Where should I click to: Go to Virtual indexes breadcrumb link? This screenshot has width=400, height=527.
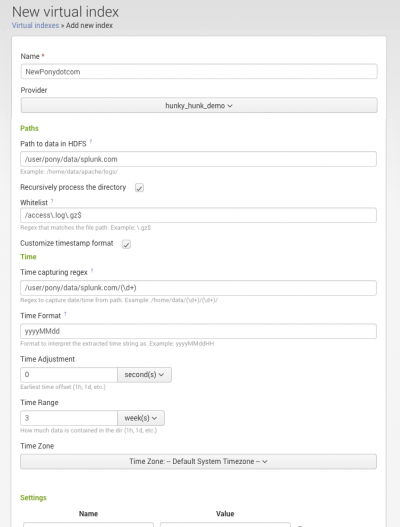click(35, 25)
